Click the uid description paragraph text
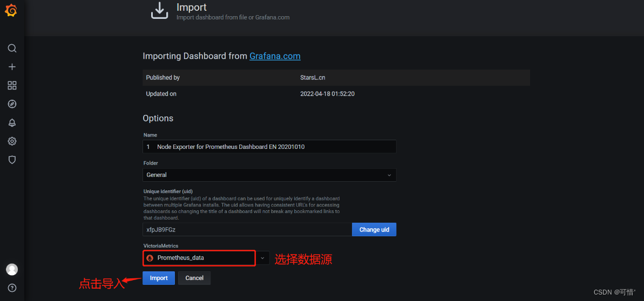644x301 pixels. (241, 208)
